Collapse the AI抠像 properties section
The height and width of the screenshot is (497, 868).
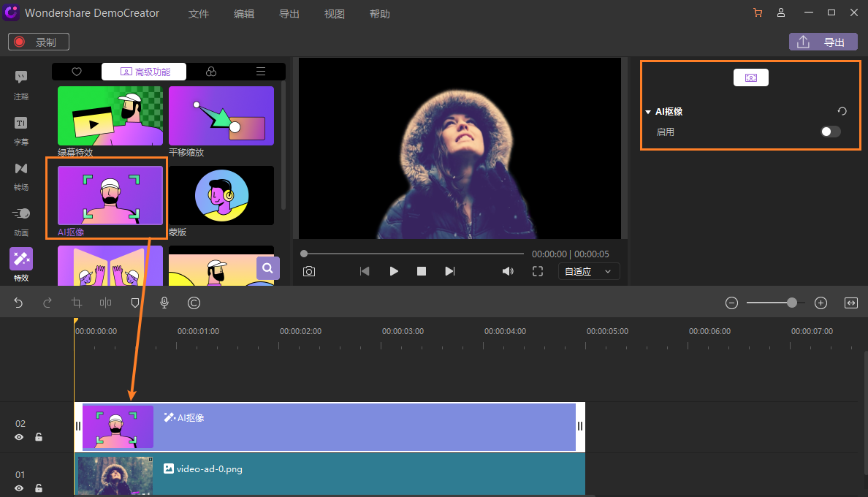648,113
